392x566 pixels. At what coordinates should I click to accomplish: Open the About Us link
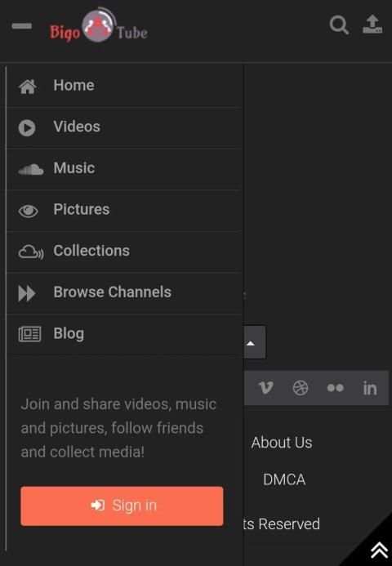click(282, 443)
